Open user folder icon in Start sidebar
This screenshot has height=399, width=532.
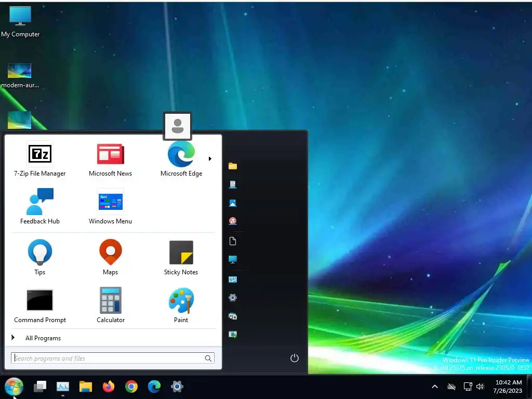coord(233,166)
